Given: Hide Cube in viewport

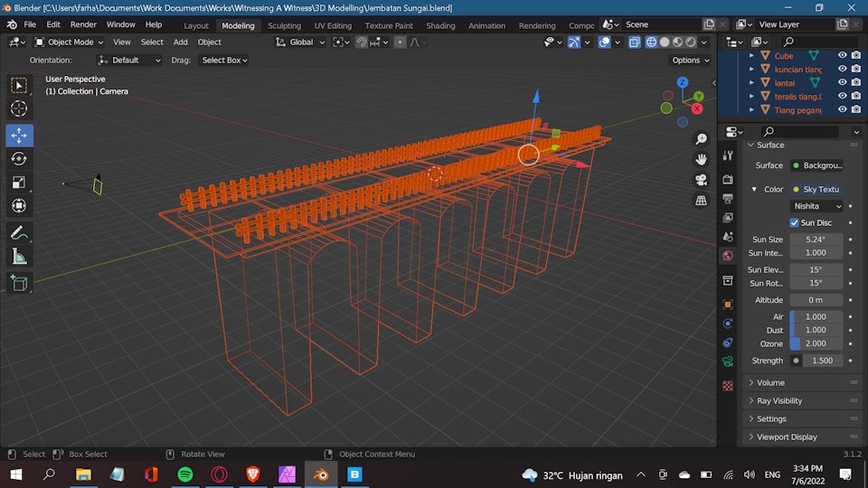Looking at the screenshot, I should pos(842,55).
